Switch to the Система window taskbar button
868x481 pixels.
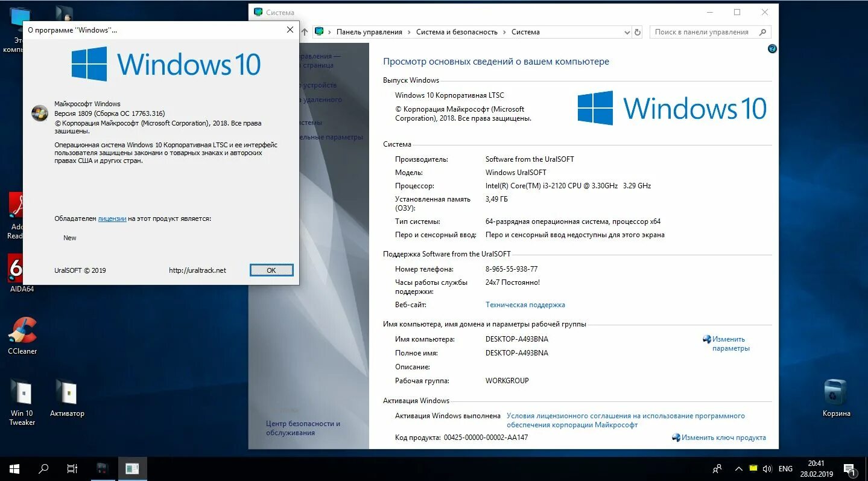pyautogui.click(x=132, y=468)
